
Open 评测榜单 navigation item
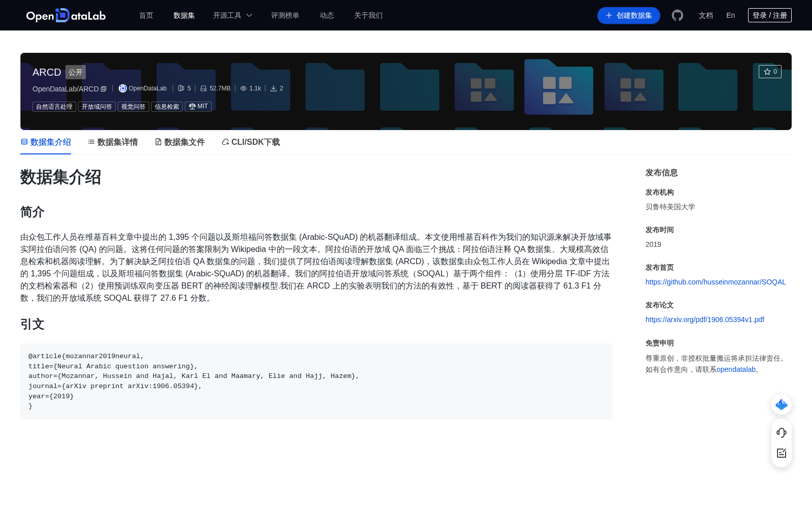tap(285, 15)
